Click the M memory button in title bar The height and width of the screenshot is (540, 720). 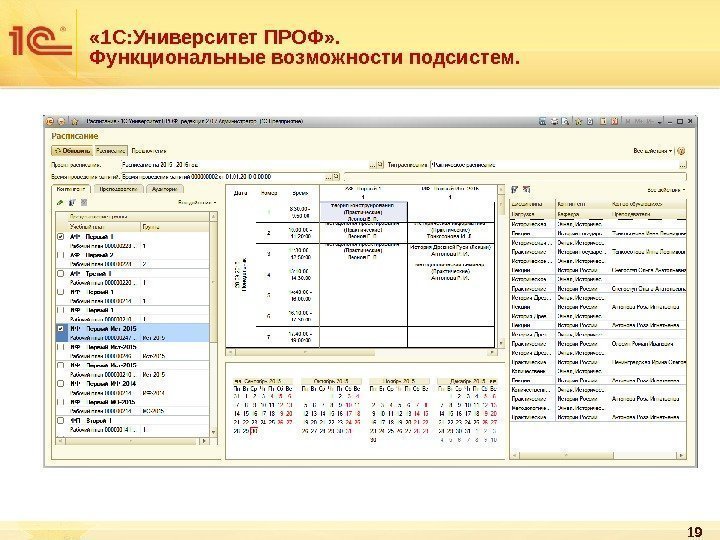(628, 122)
